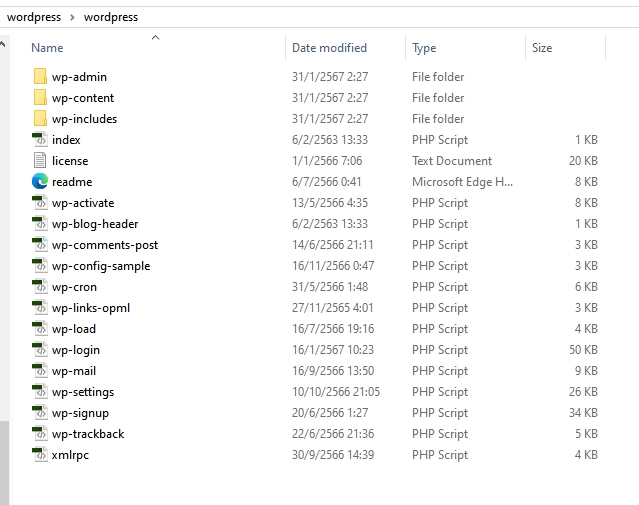Select the wp-trackback file name
The image size is (639, 505).
point(88,434)
